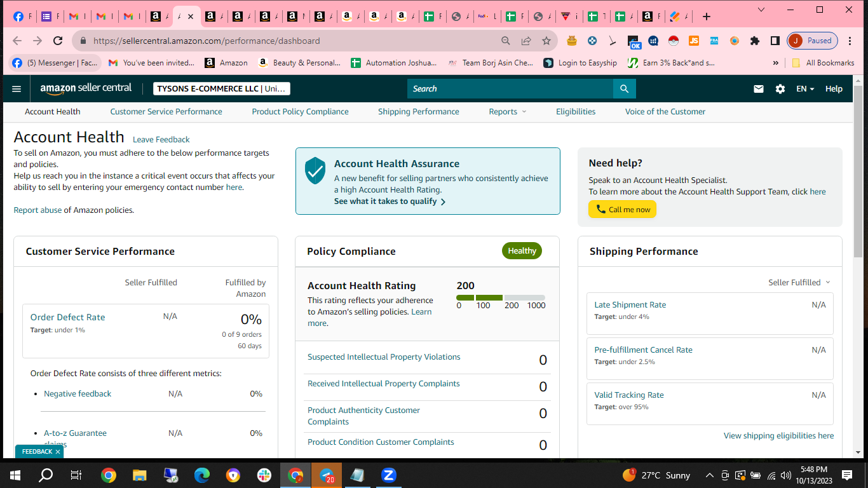Viewport: 868px width, 488px height.
Task: Open the Seller Central hamburger menu
Action: pos(17,89)
